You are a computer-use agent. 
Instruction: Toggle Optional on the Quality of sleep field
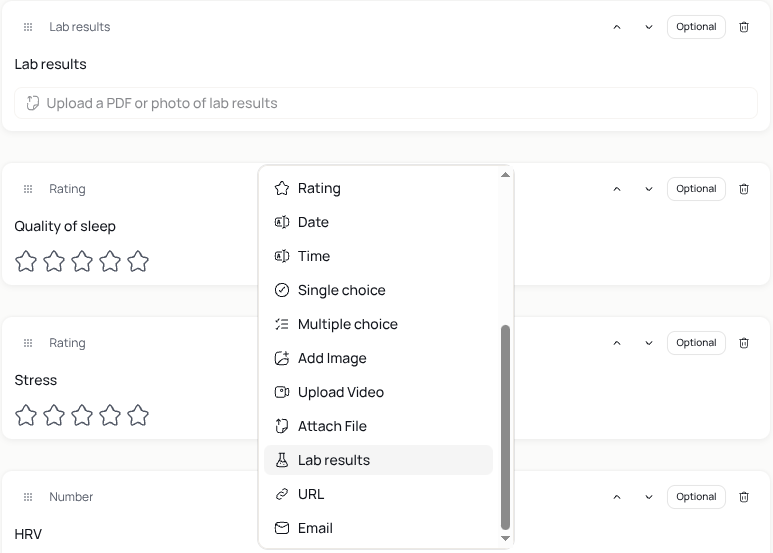coord(696,189)
